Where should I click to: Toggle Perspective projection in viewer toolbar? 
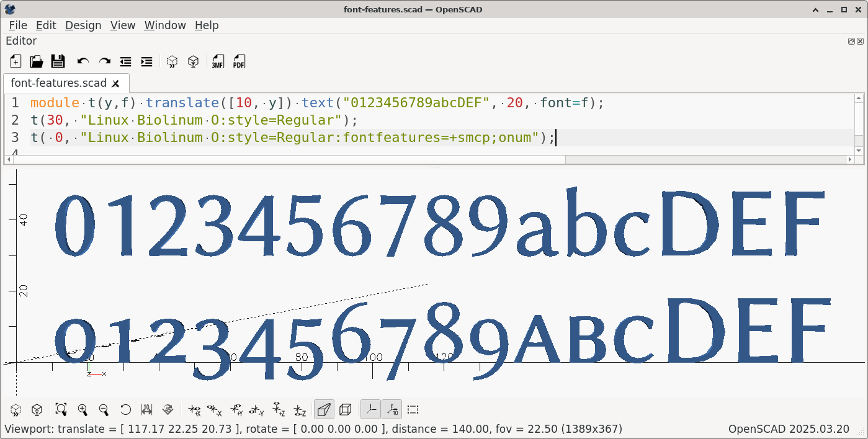pyautogui.click(x=324, y=409)
